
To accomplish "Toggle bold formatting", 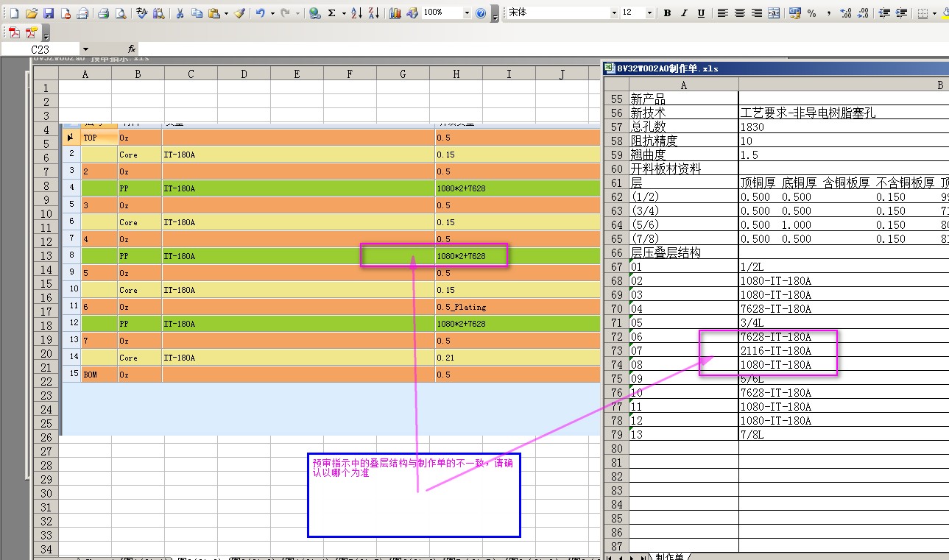I will 667,13.
